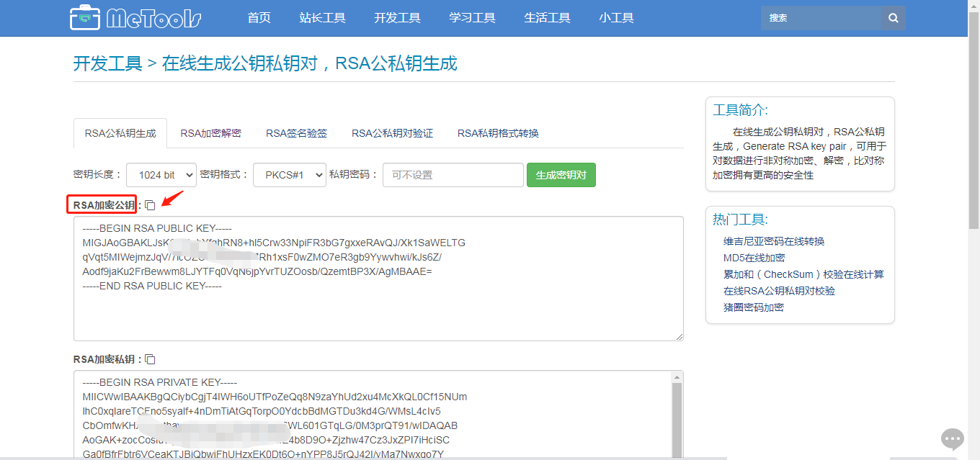Open 累加和（CheckSum）校验在线计算 link

coord(803,274)
